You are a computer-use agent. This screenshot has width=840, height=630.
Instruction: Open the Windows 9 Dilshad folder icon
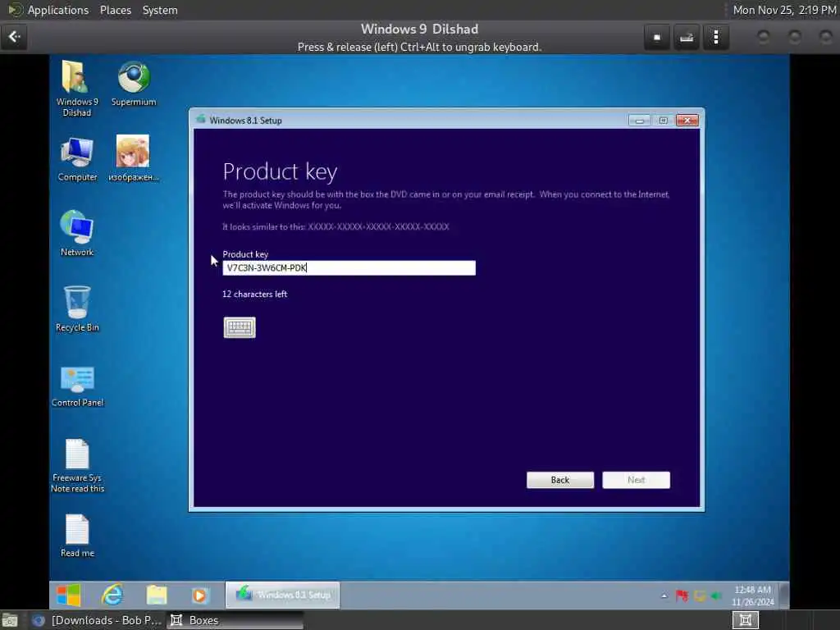tap(76, 89)
